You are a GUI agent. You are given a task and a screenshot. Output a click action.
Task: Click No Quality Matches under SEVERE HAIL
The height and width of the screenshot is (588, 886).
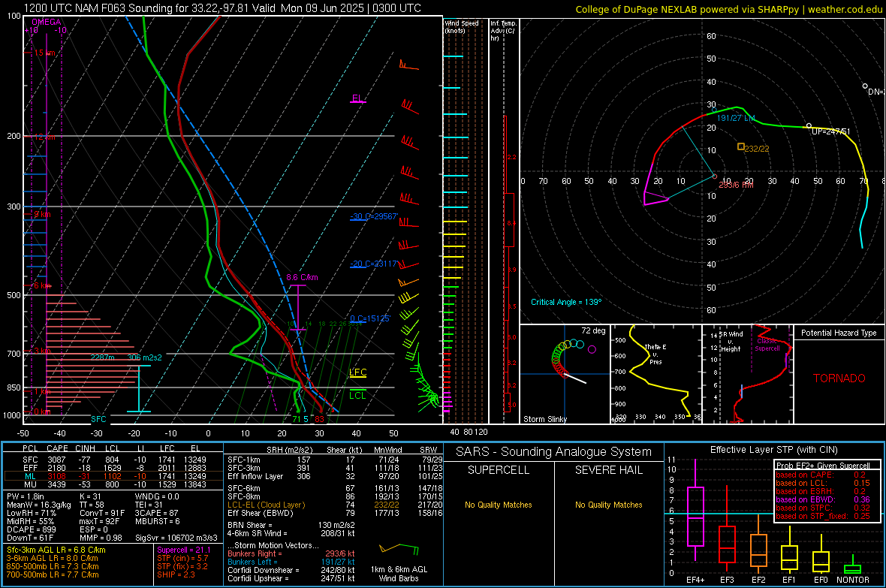(608, 505)
